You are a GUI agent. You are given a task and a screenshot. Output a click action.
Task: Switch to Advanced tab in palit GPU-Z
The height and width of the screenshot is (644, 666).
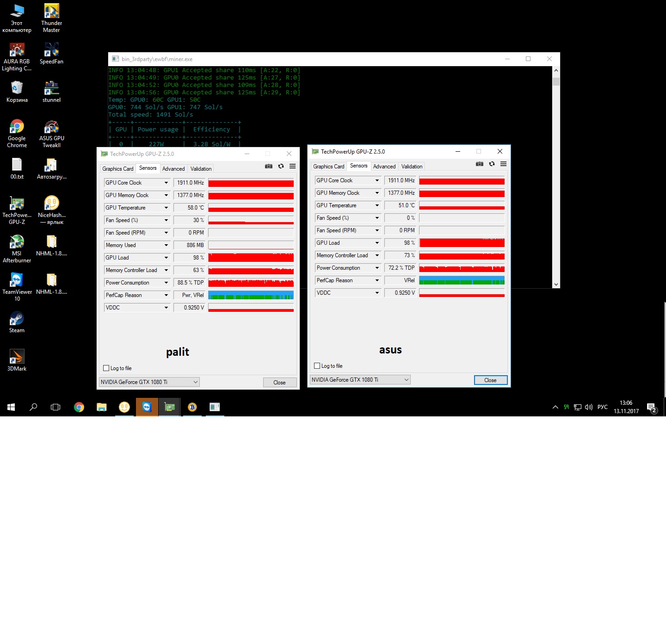click(x=173, y=169)
